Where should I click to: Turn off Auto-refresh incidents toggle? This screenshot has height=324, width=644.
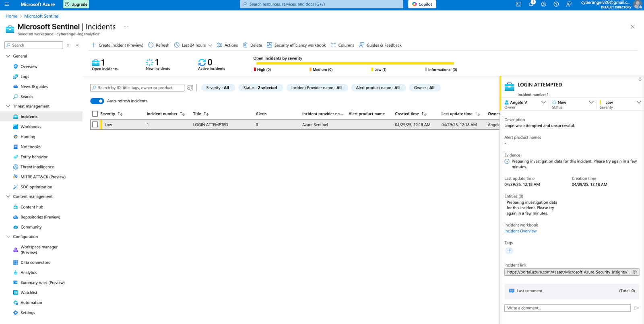(97, 101)
